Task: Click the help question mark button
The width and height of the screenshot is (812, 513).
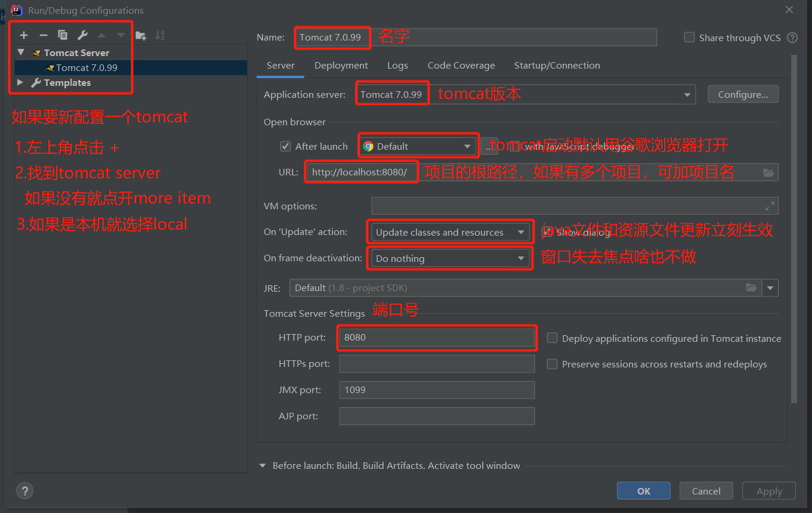Action: coord(24,491)
